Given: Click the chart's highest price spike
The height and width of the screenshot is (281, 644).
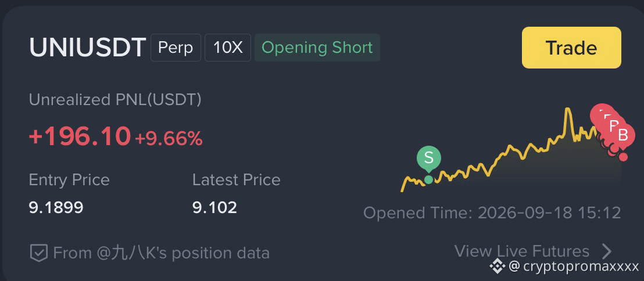Looking at the screenshot, I should pyautogui.click(x=568, y=110).
